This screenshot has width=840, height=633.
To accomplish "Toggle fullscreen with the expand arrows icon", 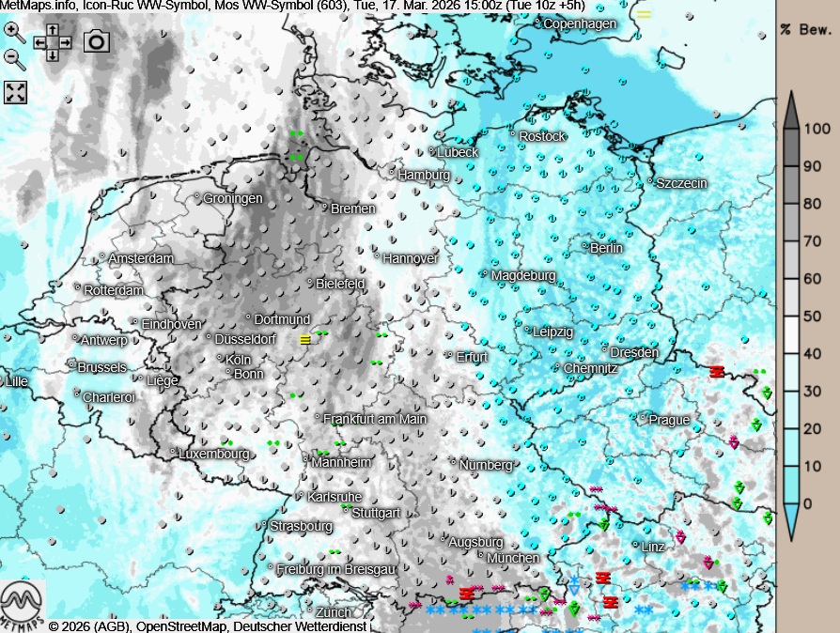I will [x=16, y=92].
